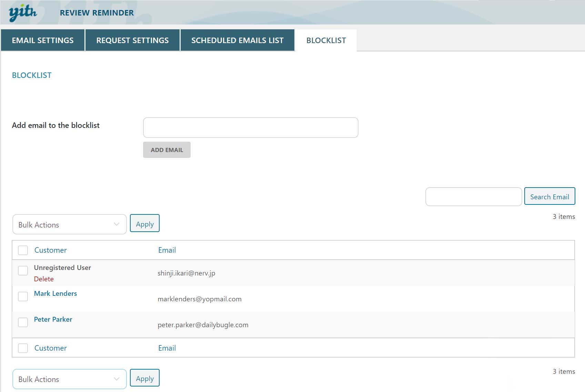The width and height of the screenshot is (585, 392).
Task: Open the Scheduled Emails List tab
Action: click(x=237, y=40)
